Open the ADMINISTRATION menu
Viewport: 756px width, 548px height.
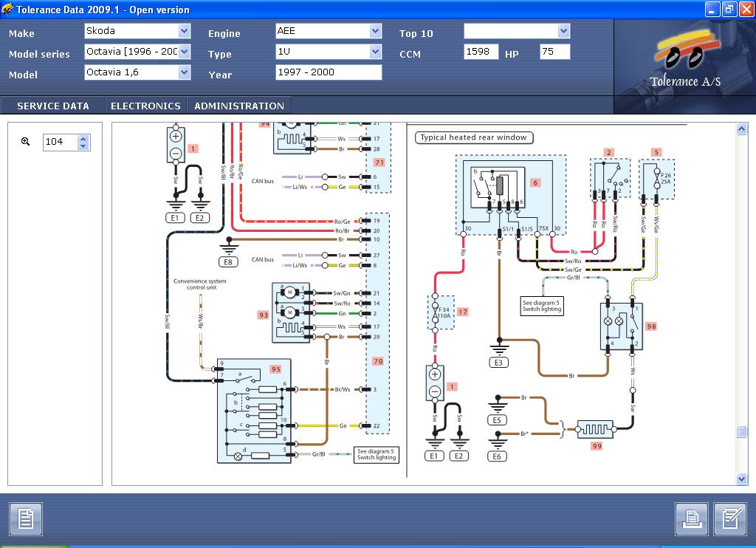coord(239,106)
